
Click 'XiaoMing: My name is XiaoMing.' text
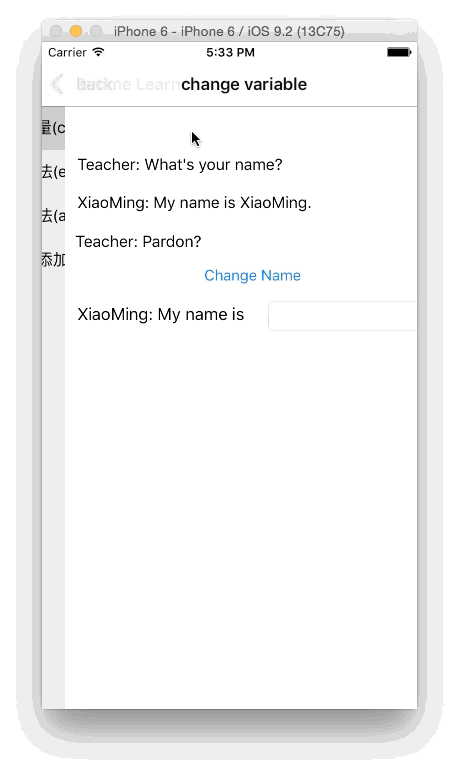click(x=194, y=203)
